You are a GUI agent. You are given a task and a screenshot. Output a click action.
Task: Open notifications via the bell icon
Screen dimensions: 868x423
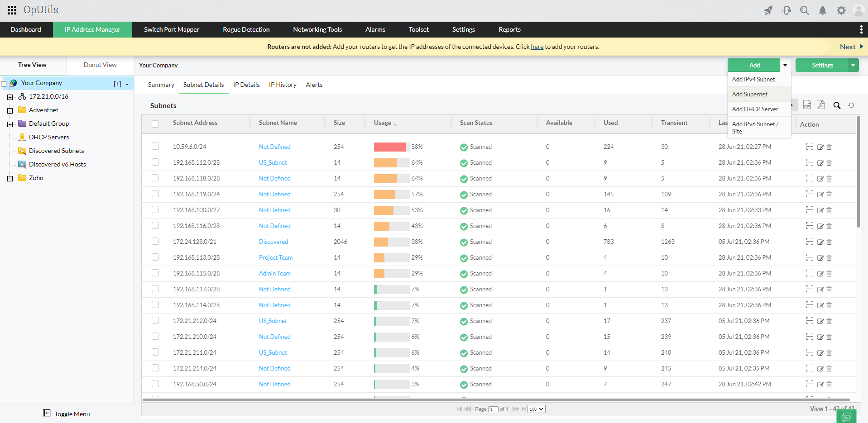(x=823, y=10)
